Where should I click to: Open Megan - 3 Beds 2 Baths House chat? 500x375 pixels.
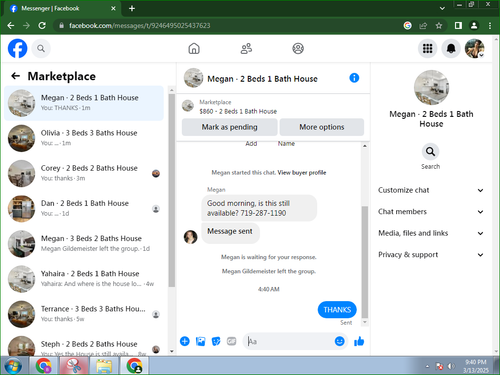[x=84, y=244]
